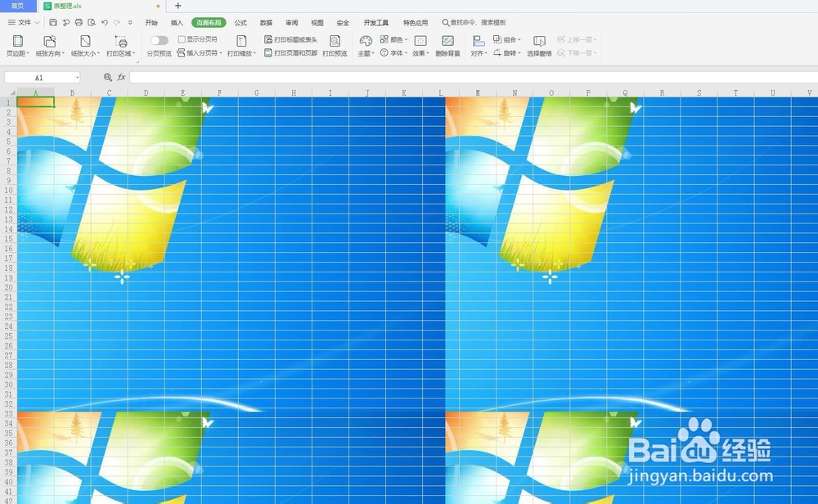Select row header 20
818x504 pixels.
pos(8,287)
